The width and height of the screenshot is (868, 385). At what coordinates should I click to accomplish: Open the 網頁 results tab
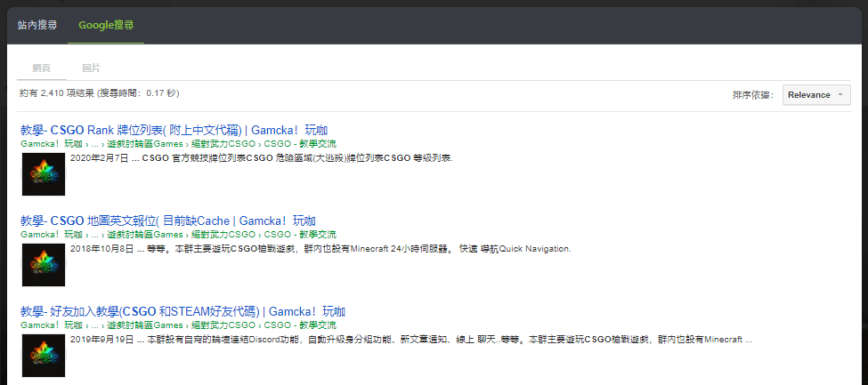point(42,68)
